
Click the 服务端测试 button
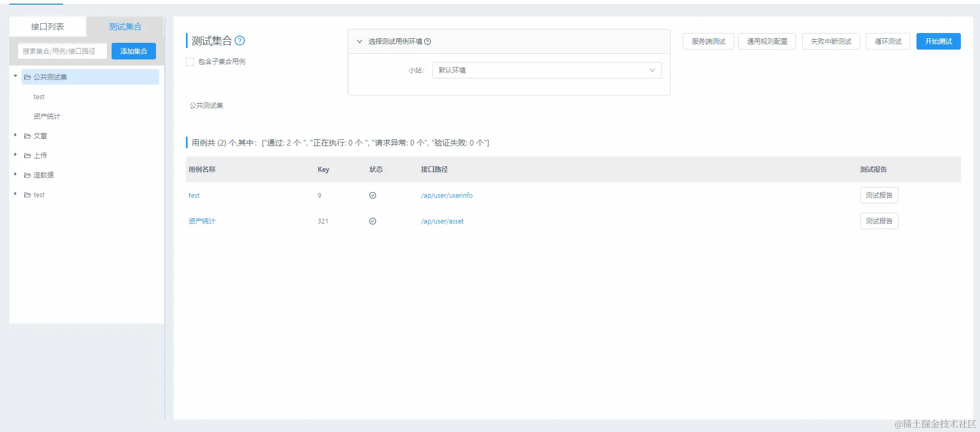point(708,41)
